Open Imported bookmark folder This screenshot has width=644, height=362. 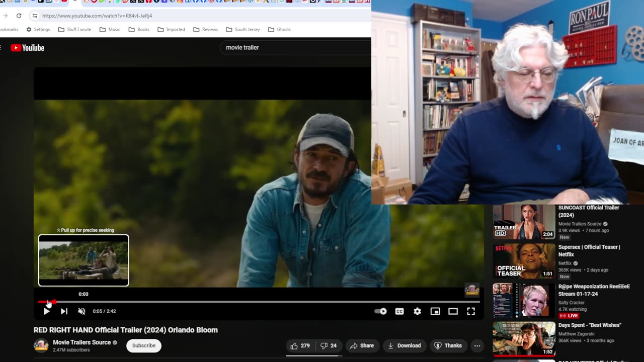pos(171,29)
